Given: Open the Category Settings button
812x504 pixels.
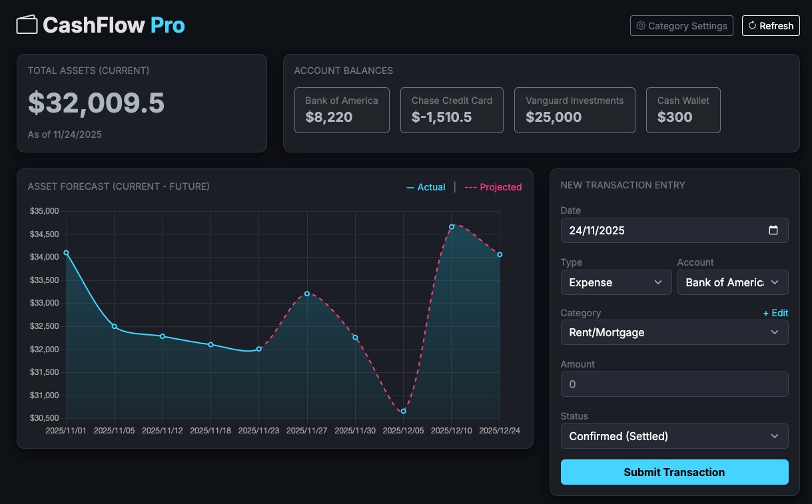Looking at the screenshot, I should pyautogui.click(x=681, y=25).
